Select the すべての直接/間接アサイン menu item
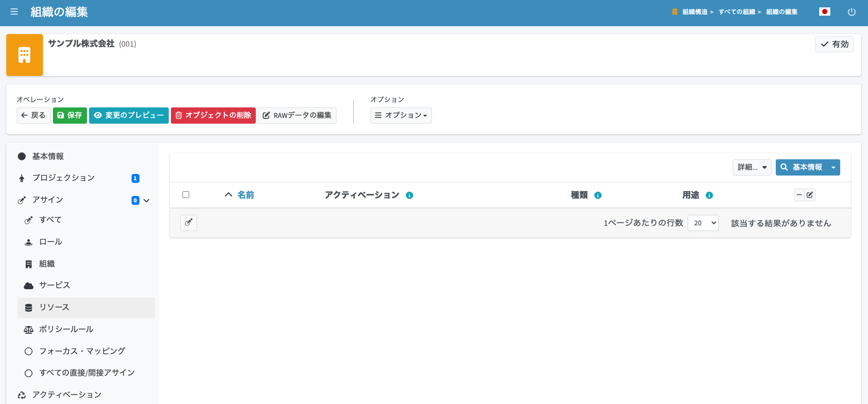Image resolution: width=868 pixels, height=404 pixels. [86, 373]
